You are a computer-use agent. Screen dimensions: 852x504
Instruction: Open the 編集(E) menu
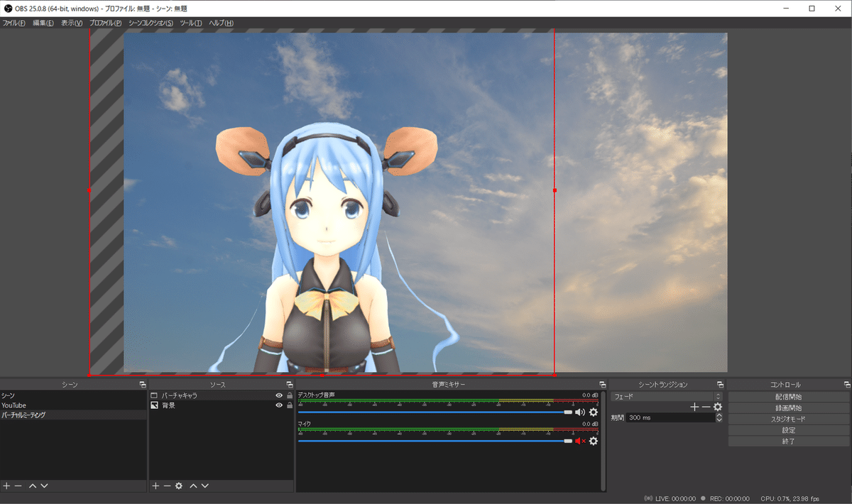coord(43,23)
